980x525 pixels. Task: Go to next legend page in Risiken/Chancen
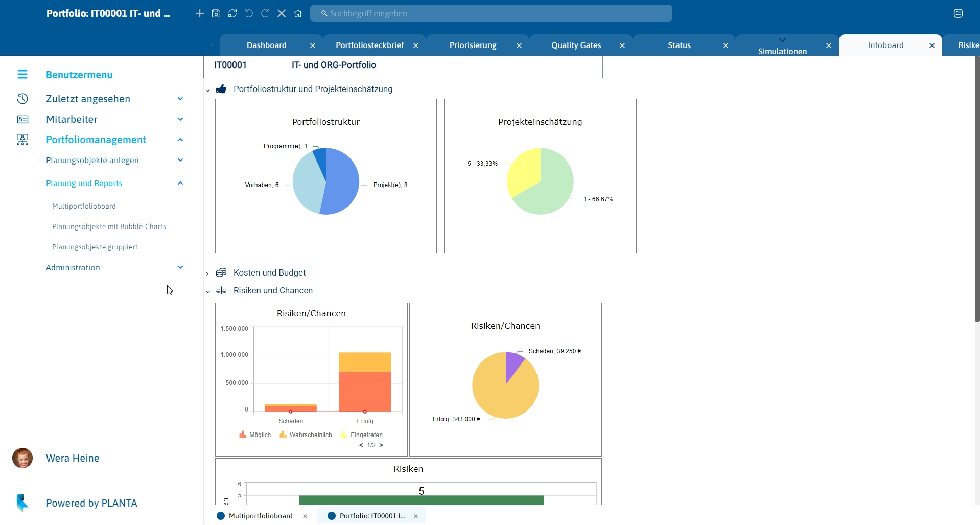click(381, 445)
